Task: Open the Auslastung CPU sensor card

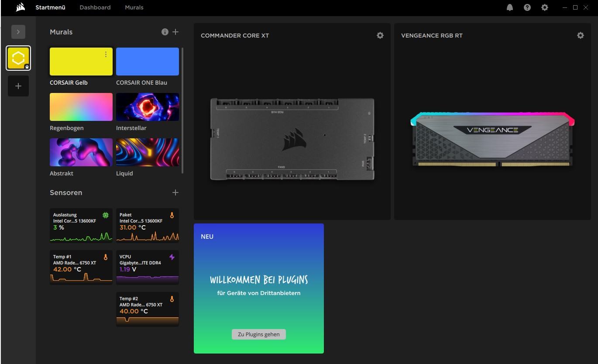Action: click(81, 225)
